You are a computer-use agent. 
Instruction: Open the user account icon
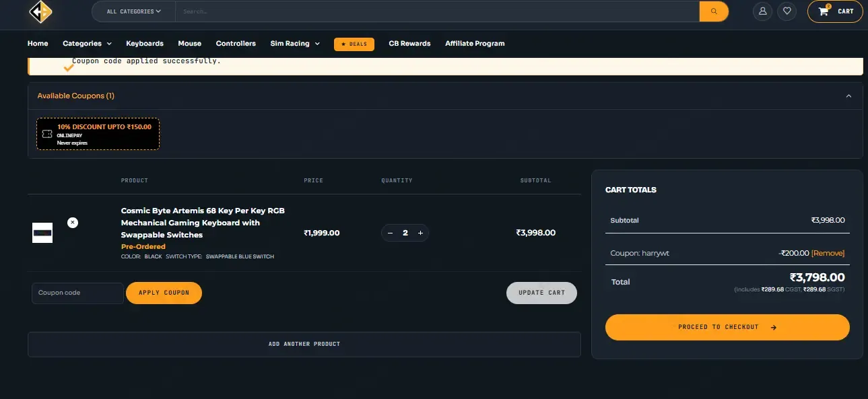(762, 11)
